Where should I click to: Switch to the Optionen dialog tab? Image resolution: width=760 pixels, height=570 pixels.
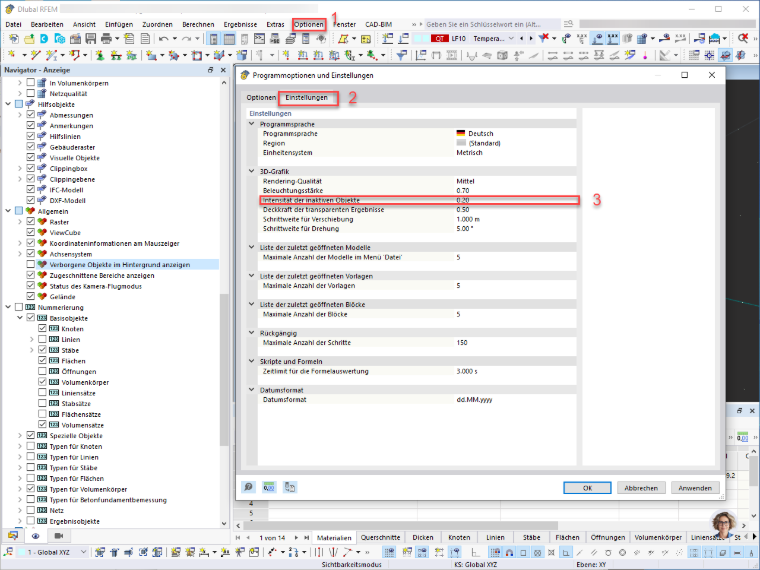tap(261, 97)
